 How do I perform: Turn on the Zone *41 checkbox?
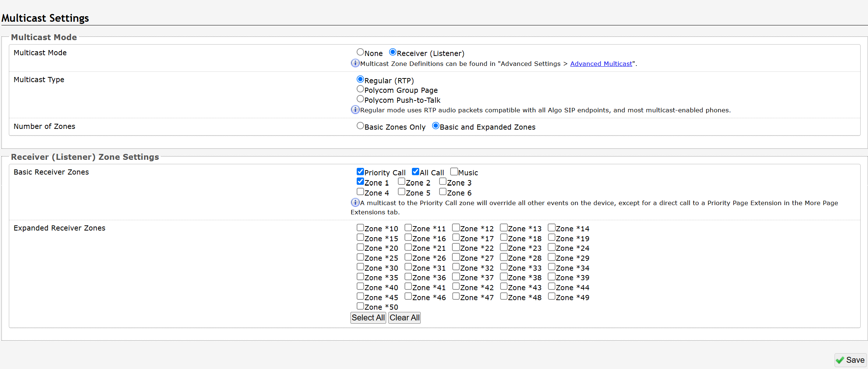pyautogui.click(x=408, y=287)
